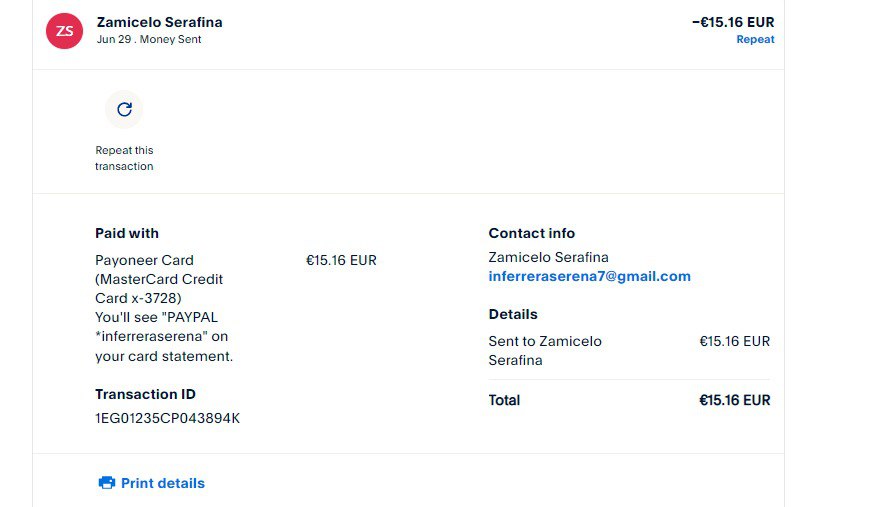Click the "Jun 29 . Money Sent" subtitle
Image resolution: width=894 pixels, height=507 pixels.
[149, 40]
